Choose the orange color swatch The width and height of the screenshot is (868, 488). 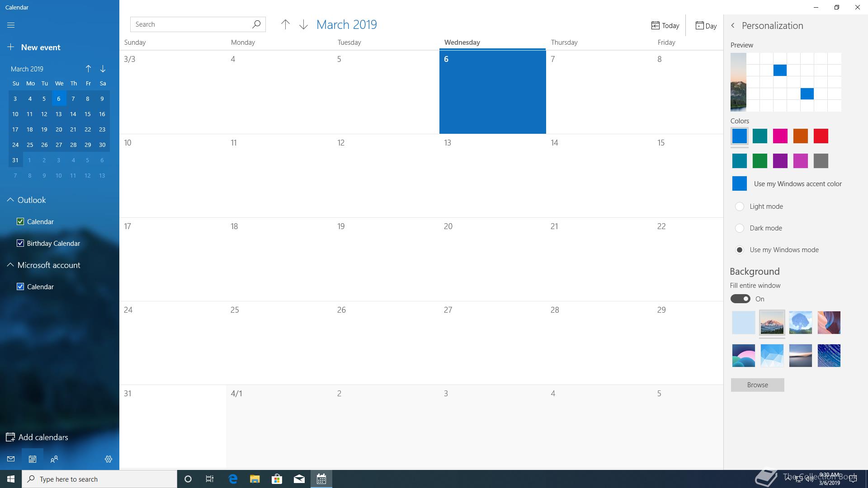(x=801, y=136)
